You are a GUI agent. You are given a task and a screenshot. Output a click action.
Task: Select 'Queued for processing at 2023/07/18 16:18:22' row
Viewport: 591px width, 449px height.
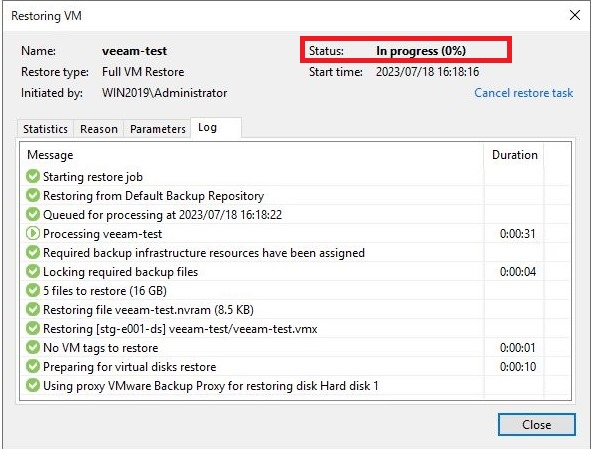[x=295, y=214]
